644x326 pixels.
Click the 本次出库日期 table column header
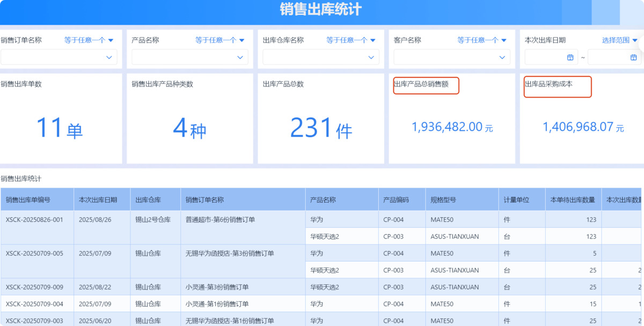(97, 200)
